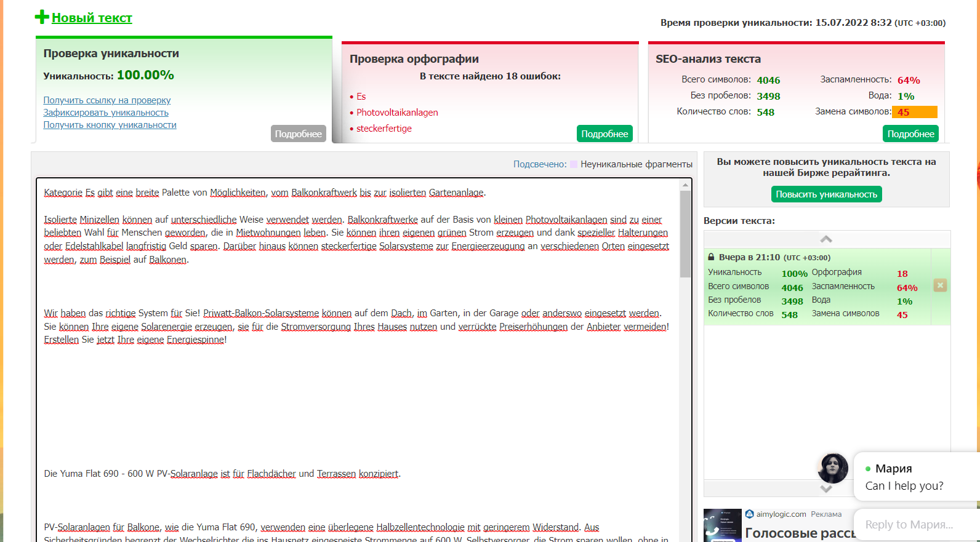
Task: Click the green plus icon for new text
Action: point(42,17)
